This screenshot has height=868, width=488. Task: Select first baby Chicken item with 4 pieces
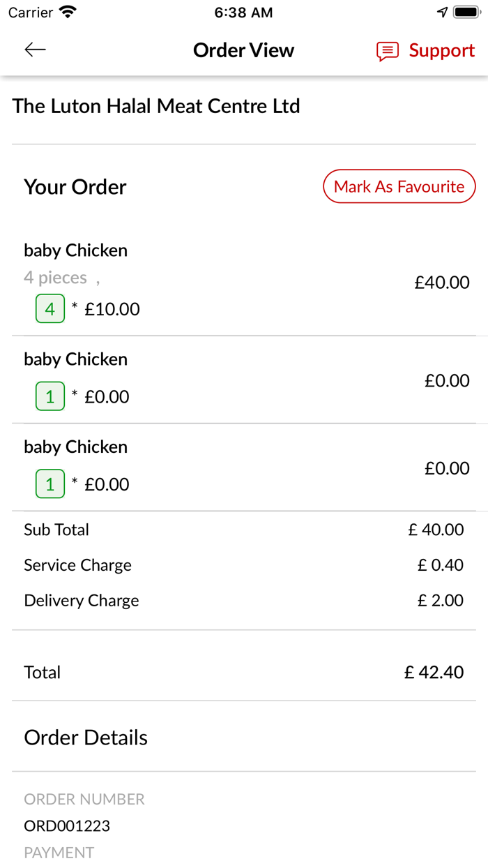click(75, 250)
